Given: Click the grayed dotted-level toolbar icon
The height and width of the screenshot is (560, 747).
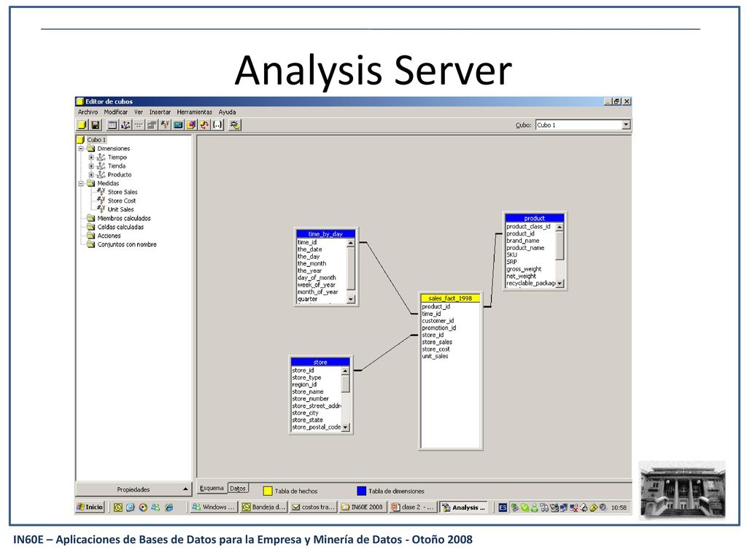Looking at the screenshot, I should click(x=139, y=125).
